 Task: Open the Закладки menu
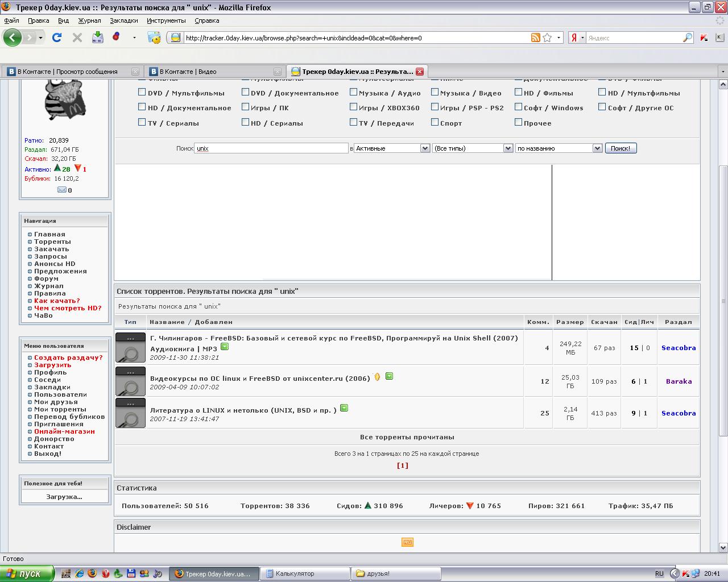pyautogui.click(x=124, y=20)
